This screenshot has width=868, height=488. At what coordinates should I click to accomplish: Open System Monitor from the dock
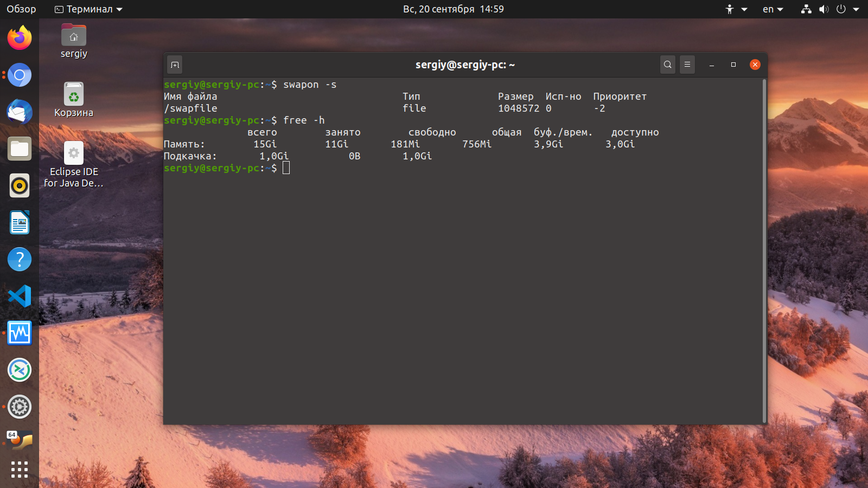20,333
